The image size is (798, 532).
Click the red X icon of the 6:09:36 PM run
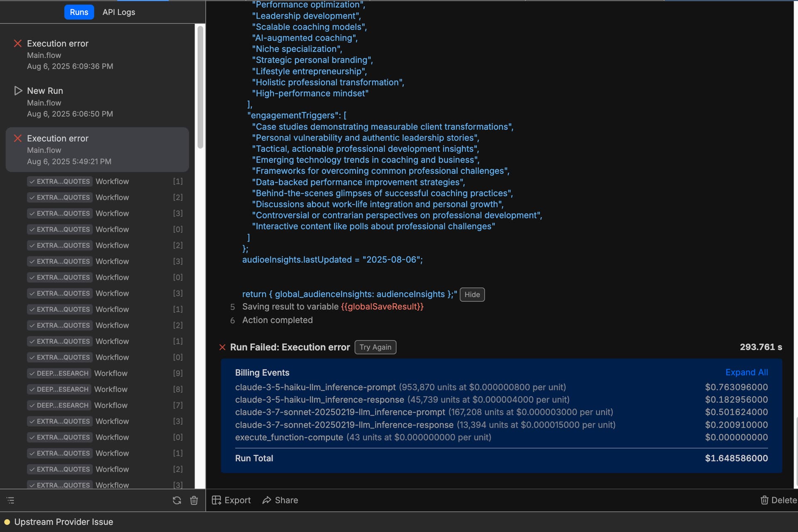click(17, 43)
